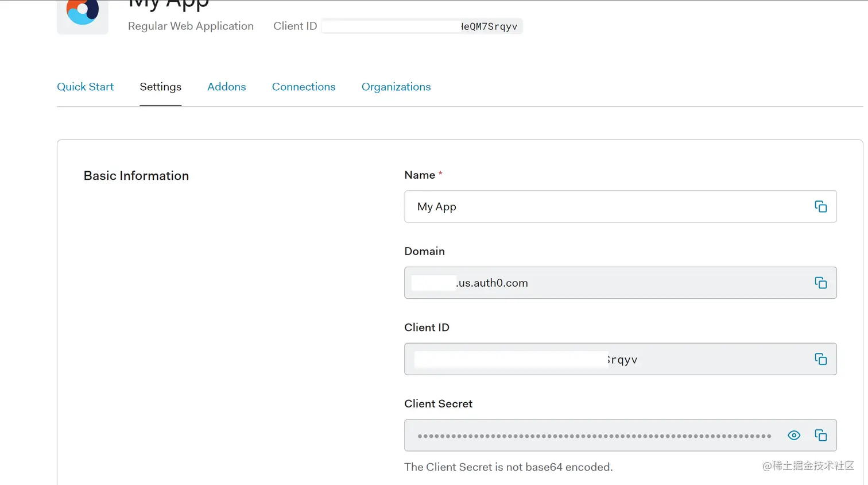
Task: Click the Basic Information section heading
Action: [x=136, y=175]
